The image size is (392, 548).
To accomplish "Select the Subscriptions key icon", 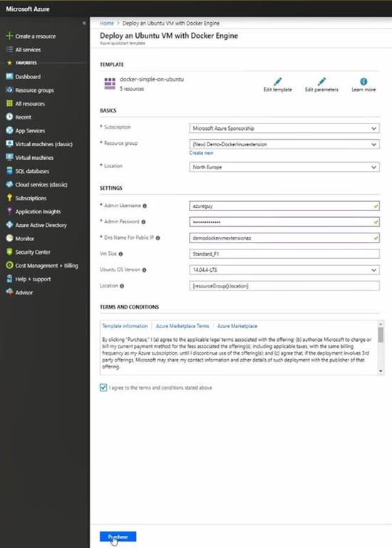I will click(9, 198).
